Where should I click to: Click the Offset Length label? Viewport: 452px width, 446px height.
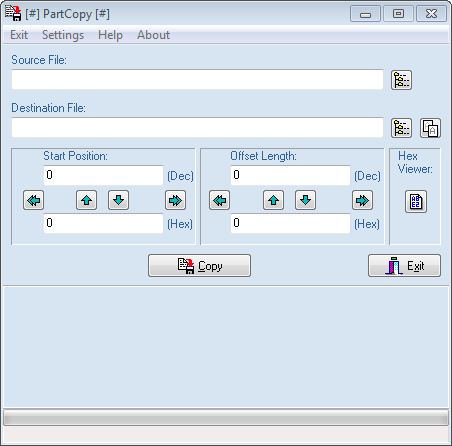(x=263, y=156)
